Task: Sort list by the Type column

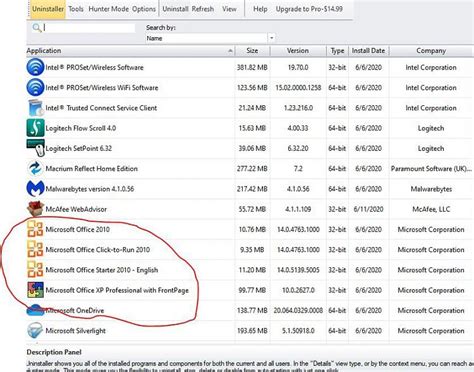Action: tap(337, 51)
